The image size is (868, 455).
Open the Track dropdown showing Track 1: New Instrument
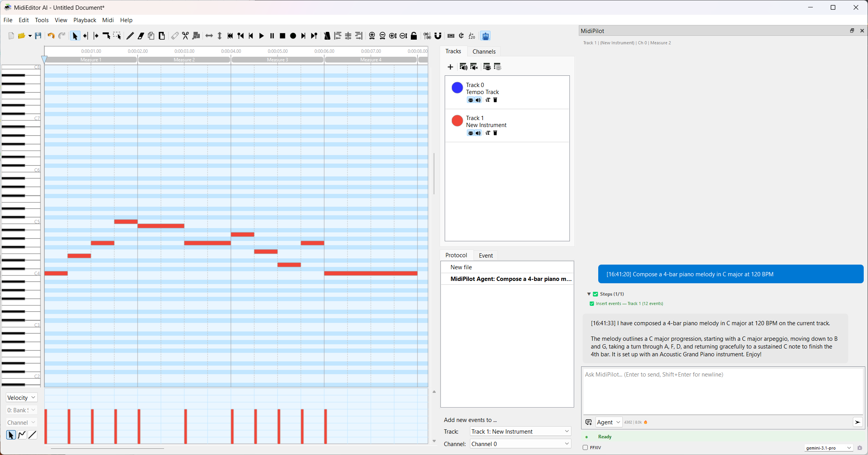pos(520,431)
